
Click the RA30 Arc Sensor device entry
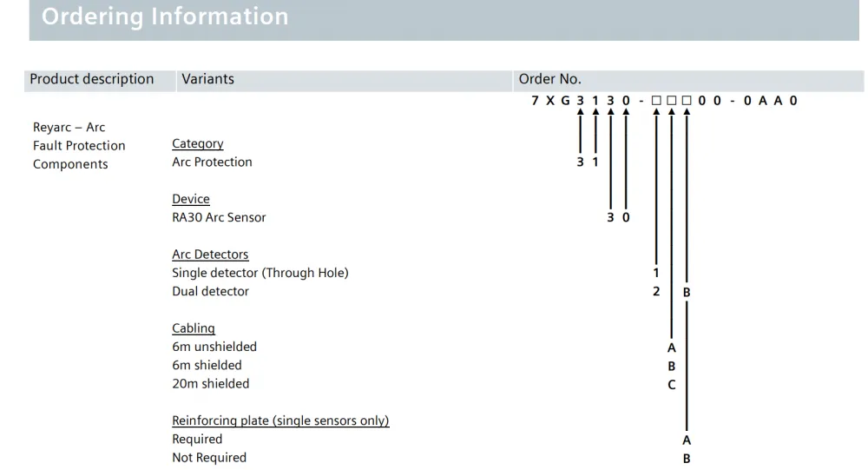pyautogui.click(x=219, y=218)
